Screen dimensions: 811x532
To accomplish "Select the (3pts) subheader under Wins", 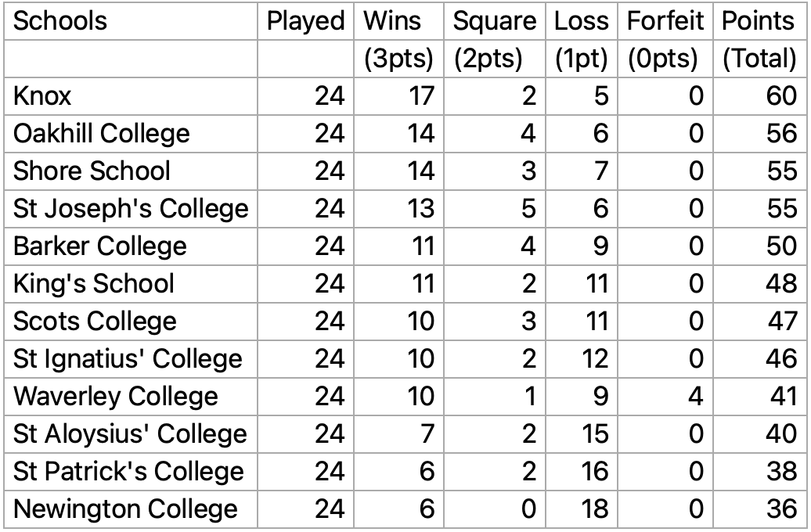I will pyautogui.click(x=399, y=59).
